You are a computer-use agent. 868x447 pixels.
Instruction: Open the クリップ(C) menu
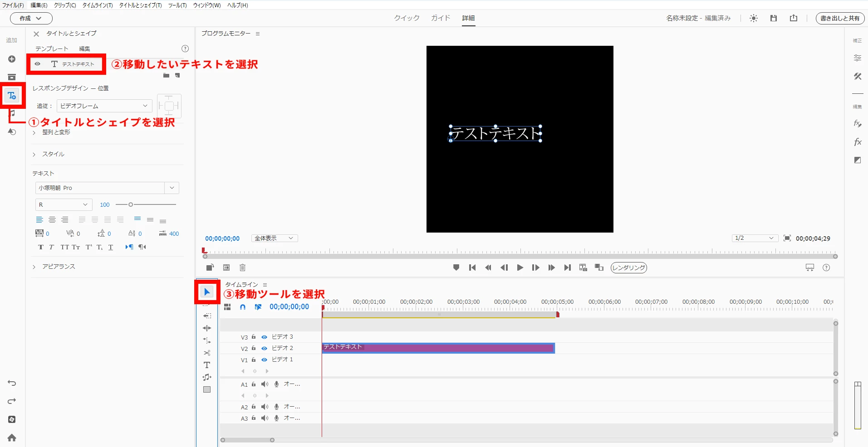tap(65, 5)
